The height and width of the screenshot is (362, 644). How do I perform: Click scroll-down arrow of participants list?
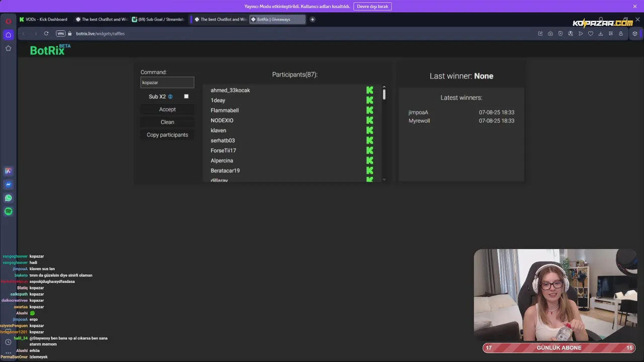point(384,179)
